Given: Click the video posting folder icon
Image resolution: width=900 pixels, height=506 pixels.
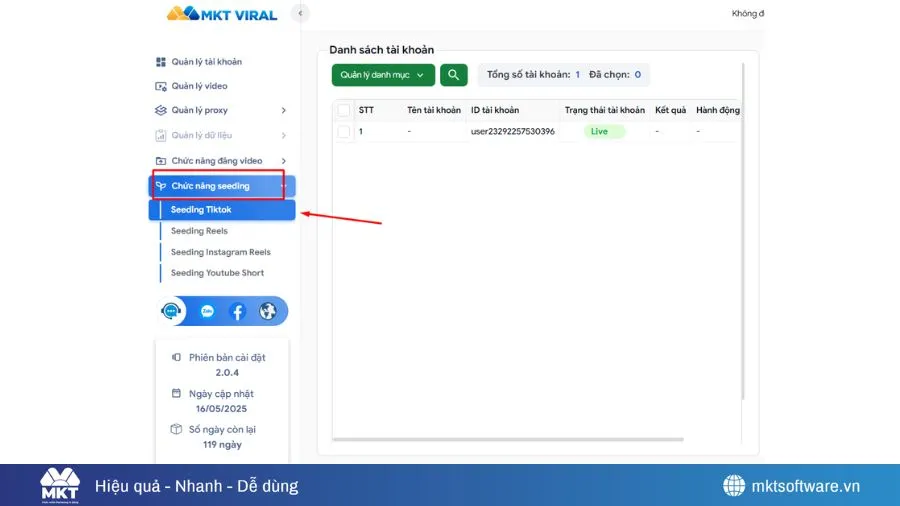Looking at the screenshot, I should [161, 161].
